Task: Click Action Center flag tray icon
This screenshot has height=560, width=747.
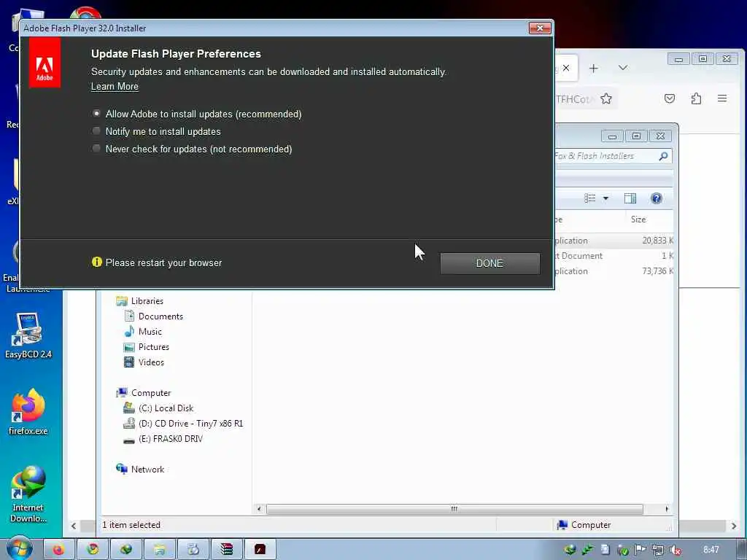Action: (640, 550)
